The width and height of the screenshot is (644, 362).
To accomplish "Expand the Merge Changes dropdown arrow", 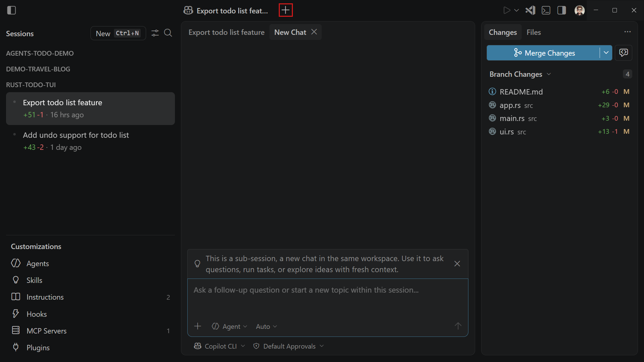I will point(606,53).
